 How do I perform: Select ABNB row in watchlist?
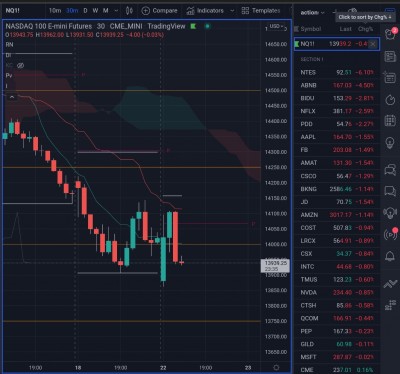[337, 85]
